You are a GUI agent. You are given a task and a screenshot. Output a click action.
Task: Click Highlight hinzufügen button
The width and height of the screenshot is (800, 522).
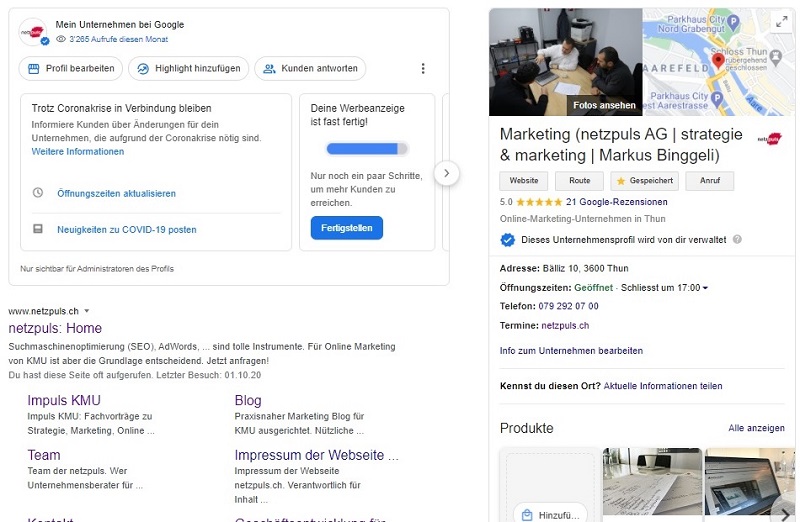(x=188, y=68)
